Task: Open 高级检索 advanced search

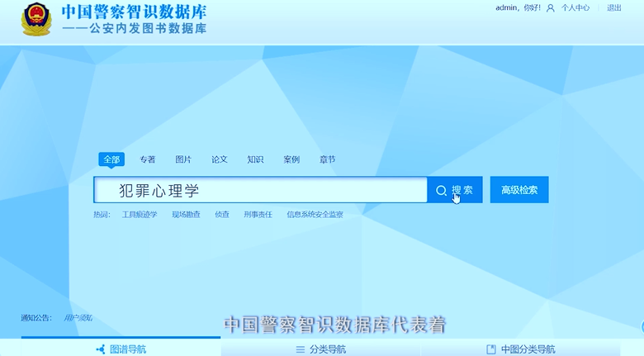Action: click(x=519, y=190)
